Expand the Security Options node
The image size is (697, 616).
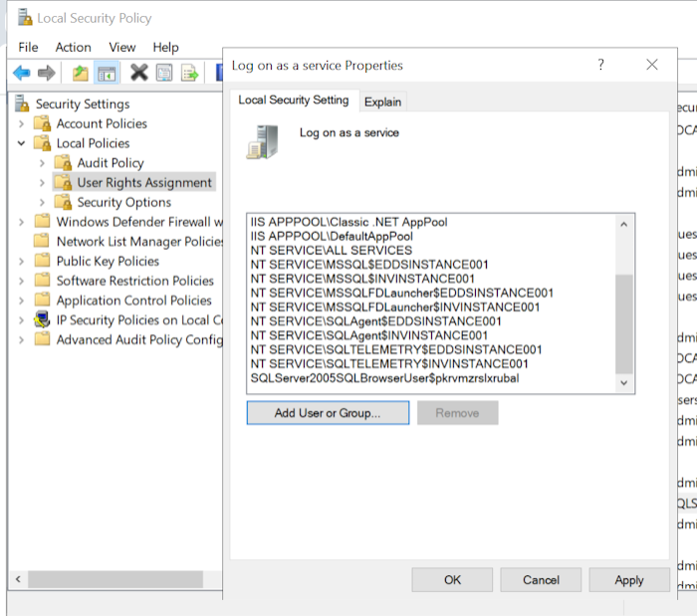[x=42, y=203]
